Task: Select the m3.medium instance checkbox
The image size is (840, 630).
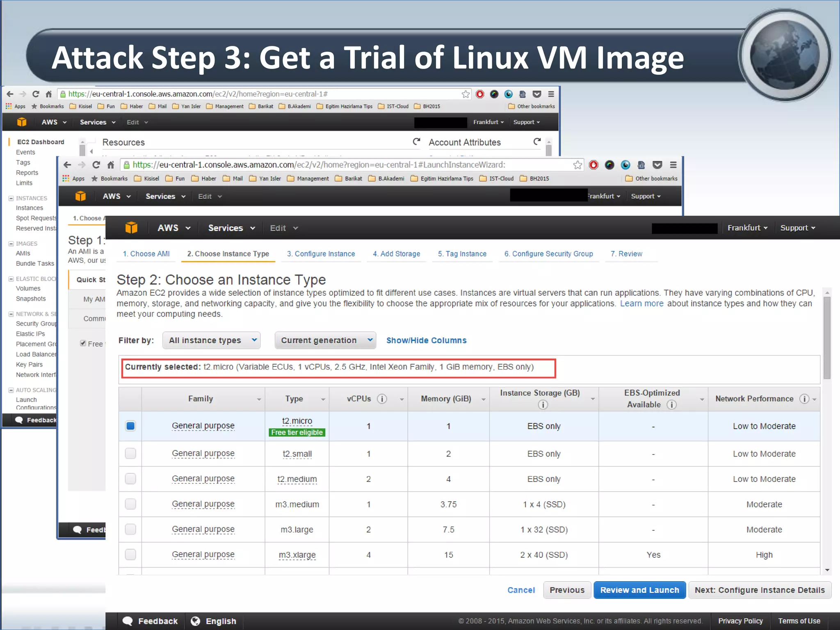Action: [130, 504]
